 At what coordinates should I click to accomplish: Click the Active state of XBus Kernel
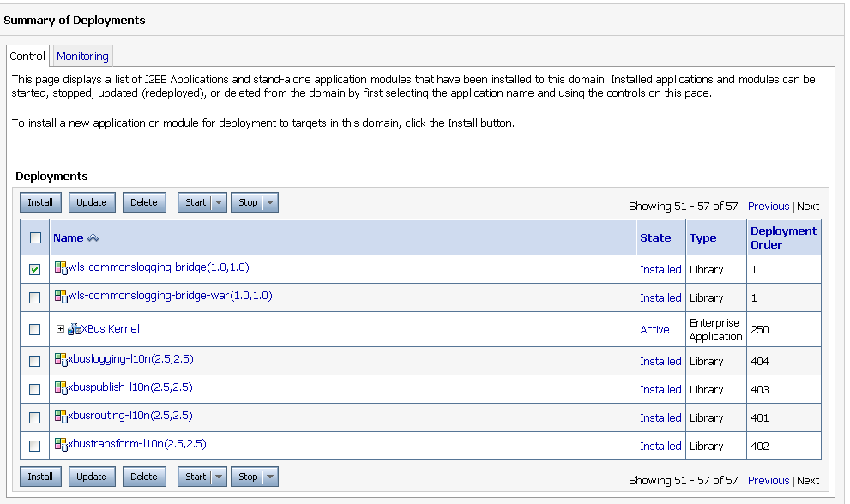[x=654, y=329]
